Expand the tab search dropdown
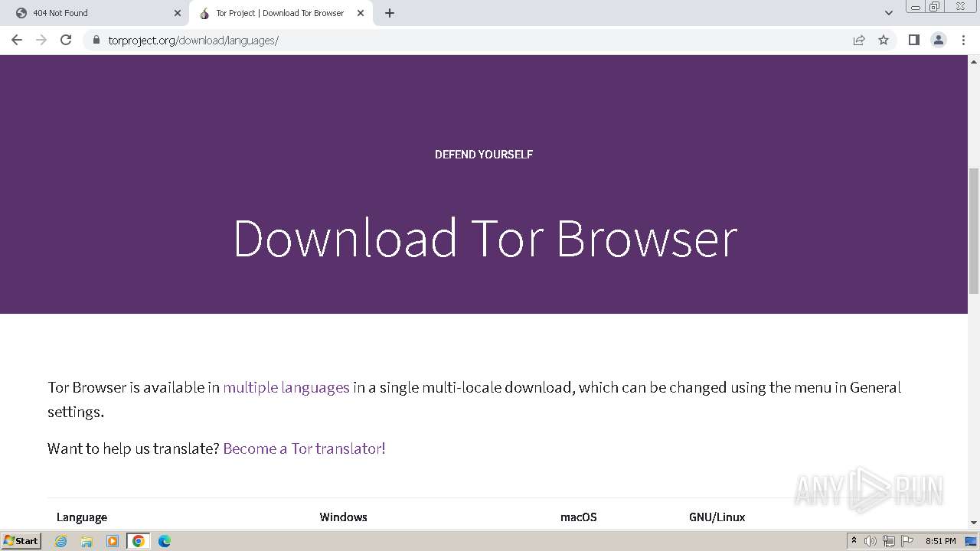The height and width of the screenshot is (551, 980). click(889, 13)
